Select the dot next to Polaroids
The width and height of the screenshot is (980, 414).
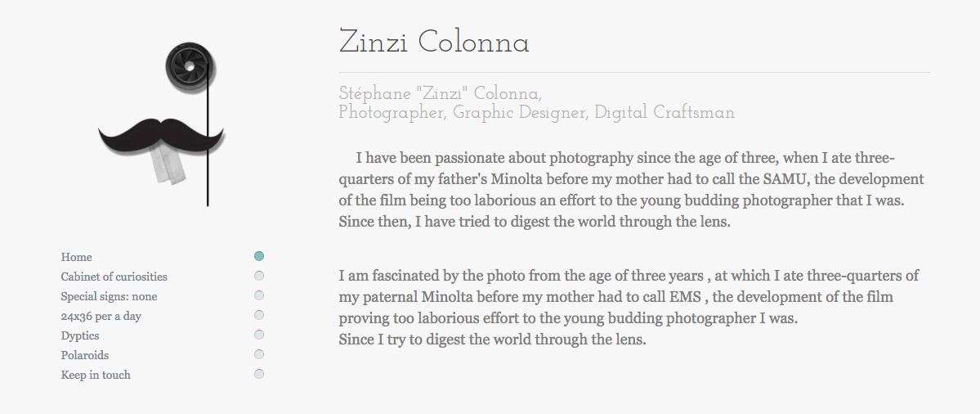[x=259, y=354]
